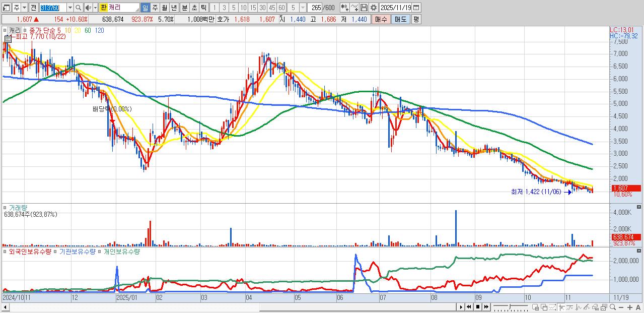Select the 60 interval button
Image resolution: width=644 pixels, height=313 pixels.
coord(281,8)
